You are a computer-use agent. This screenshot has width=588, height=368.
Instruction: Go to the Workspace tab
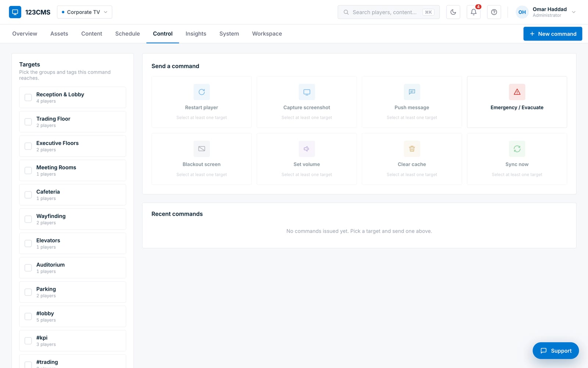[267, 33]
